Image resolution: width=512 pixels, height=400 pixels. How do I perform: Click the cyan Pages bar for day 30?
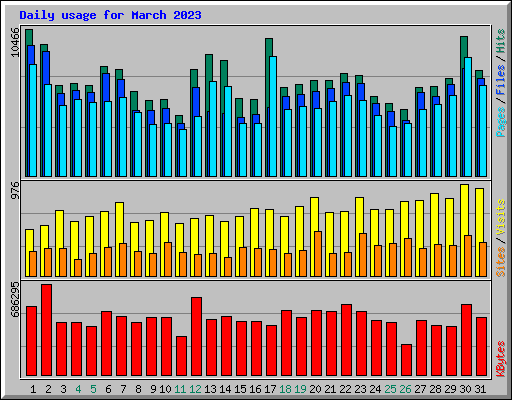tap(468, 117)
